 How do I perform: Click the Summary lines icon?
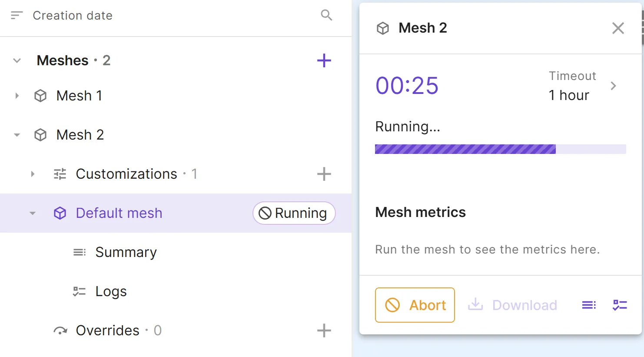point(79,252)
